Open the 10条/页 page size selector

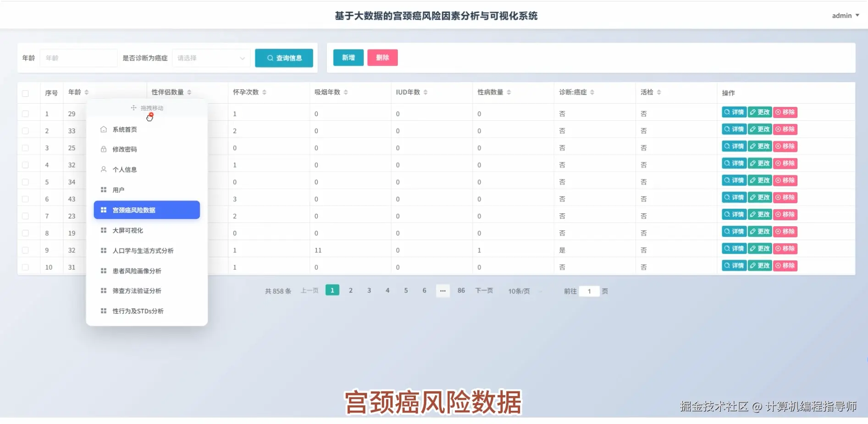coord(525,291)
